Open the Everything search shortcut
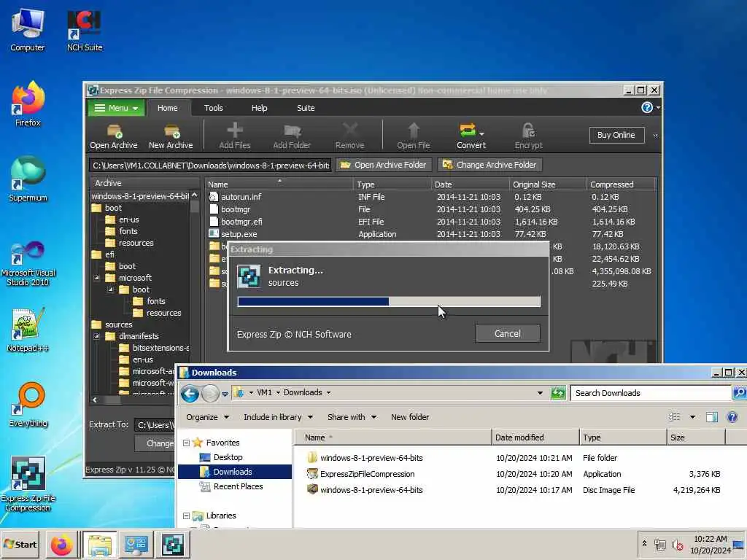The image size is (747, 560). [x=28, y=405]
